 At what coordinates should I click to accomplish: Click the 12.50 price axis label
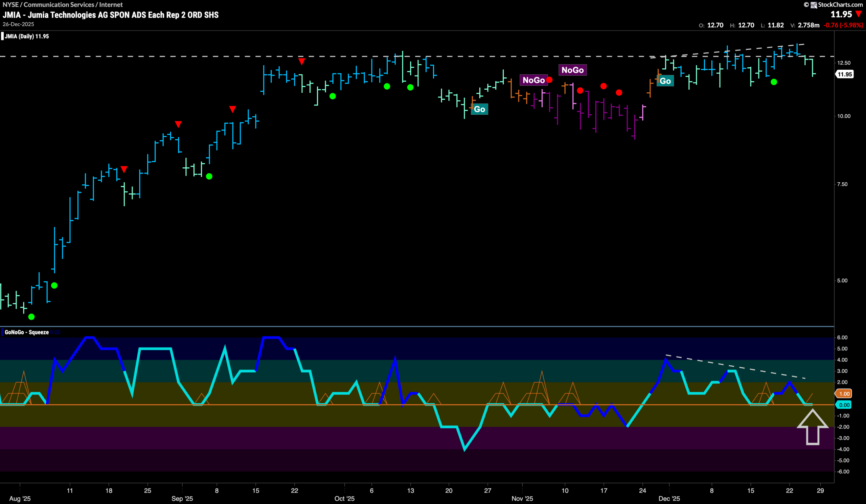(x=844, y=63)
